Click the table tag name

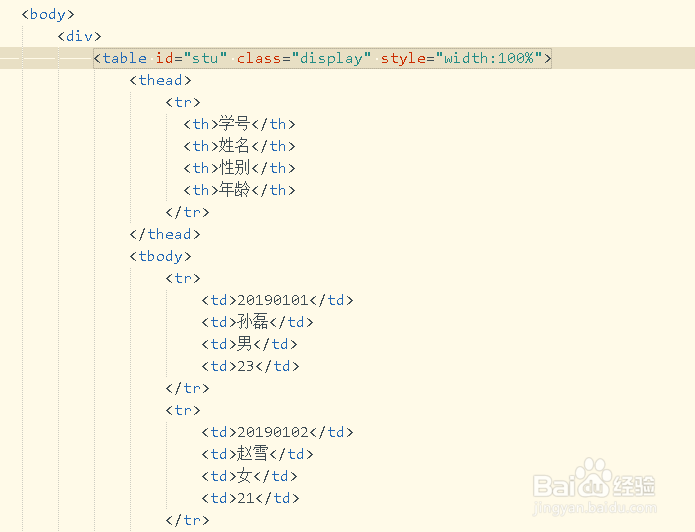125,58
